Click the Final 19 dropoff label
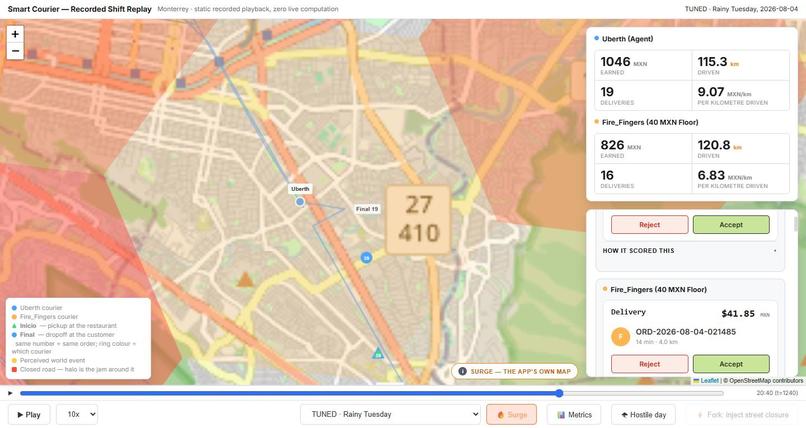 tap(367, 209)
